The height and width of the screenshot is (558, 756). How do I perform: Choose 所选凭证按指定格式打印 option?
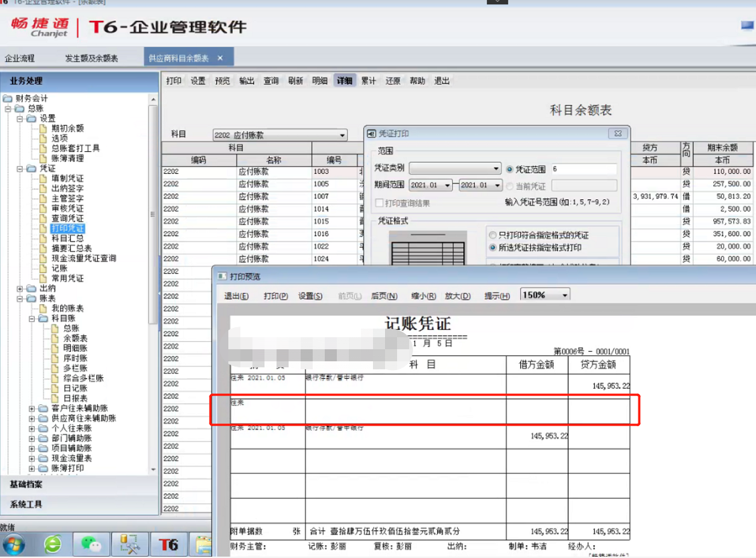[493, 248]
